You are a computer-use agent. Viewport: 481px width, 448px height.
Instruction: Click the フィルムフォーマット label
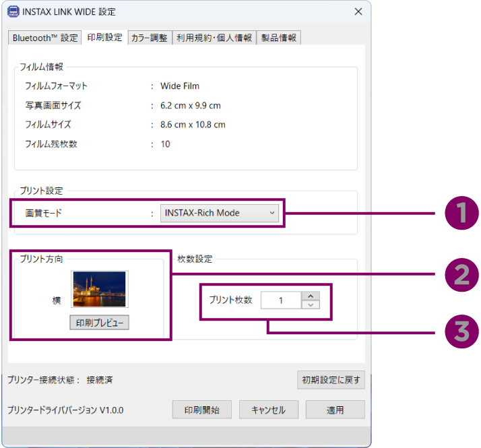pos(56,86)
